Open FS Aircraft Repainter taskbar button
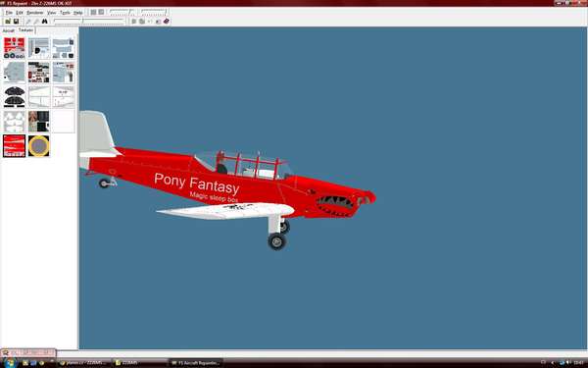Screen dimensions: 588x368 pos(195,363)
